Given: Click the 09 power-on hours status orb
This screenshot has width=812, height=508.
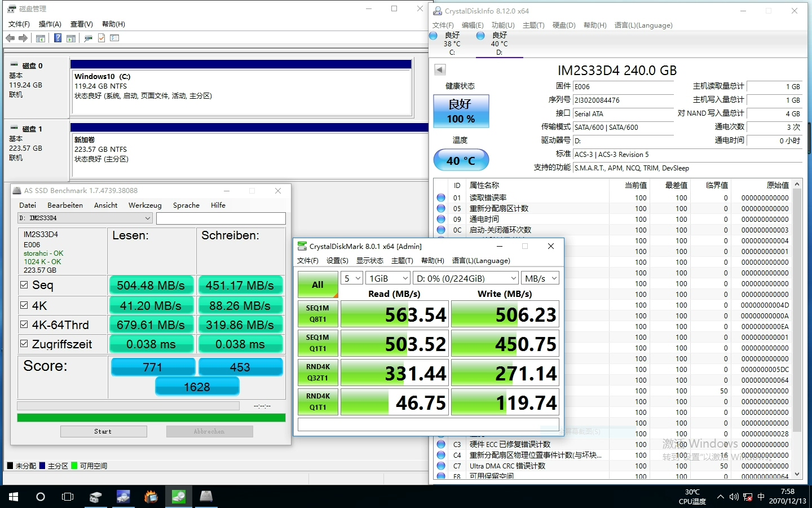Looking at the screenshot, I should coord(441,219).
